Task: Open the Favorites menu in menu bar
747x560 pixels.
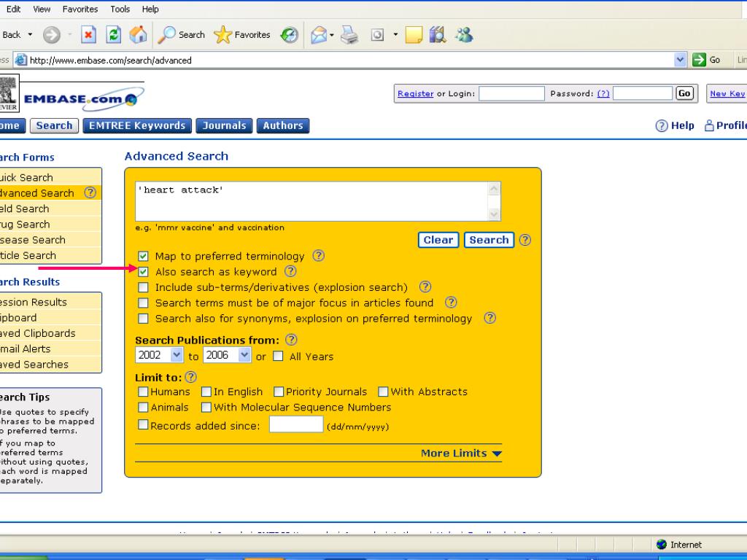Action: click(x=80, y=9)
